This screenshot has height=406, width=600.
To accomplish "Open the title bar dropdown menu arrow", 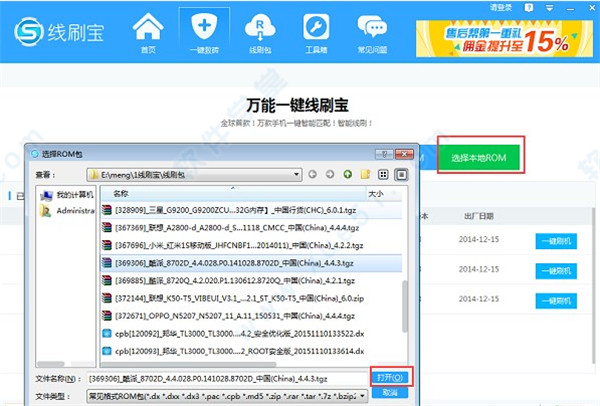I will [x=549, y=8].
